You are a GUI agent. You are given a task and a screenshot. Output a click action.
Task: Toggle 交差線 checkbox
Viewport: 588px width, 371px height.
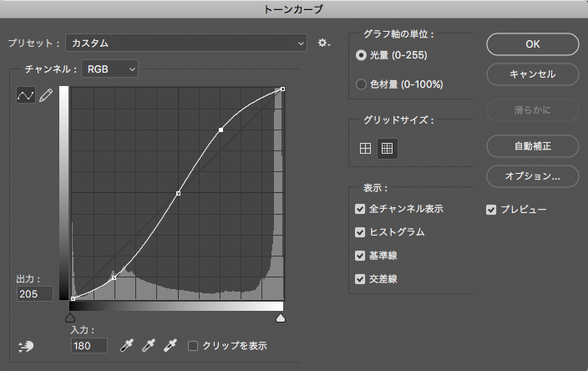coord(360,279)
